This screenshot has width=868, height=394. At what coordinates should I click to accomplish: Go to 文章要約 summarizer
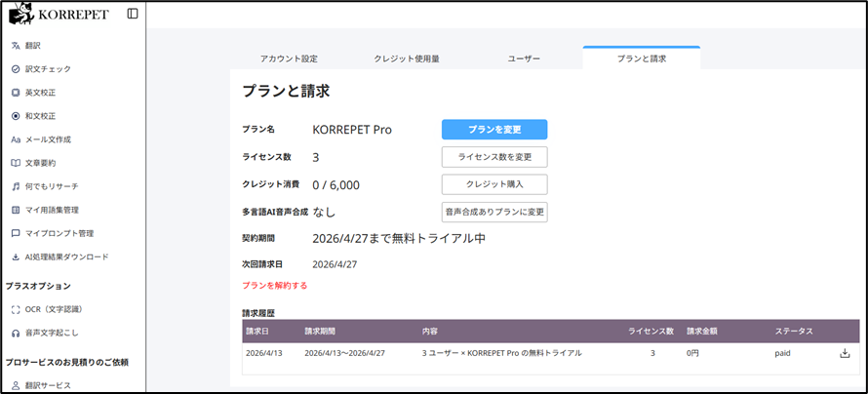[41, 163]
